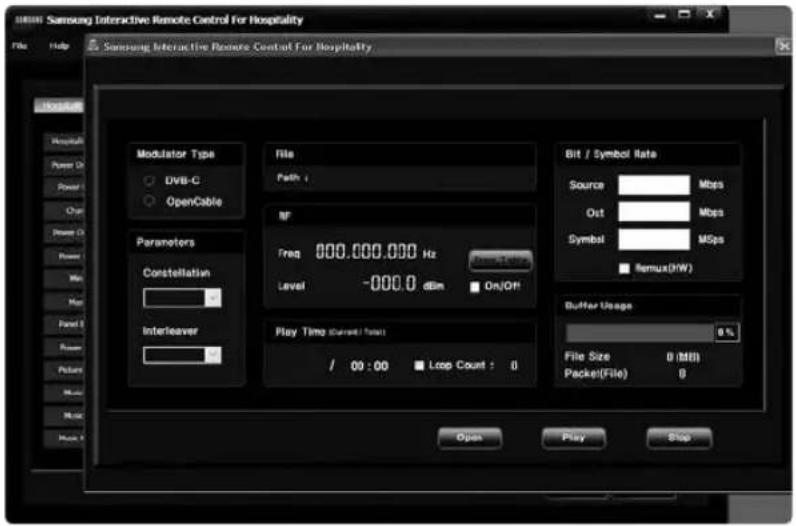
Task: Click the File Size 0 (MB) value
Action: click(x=683, y=357)
